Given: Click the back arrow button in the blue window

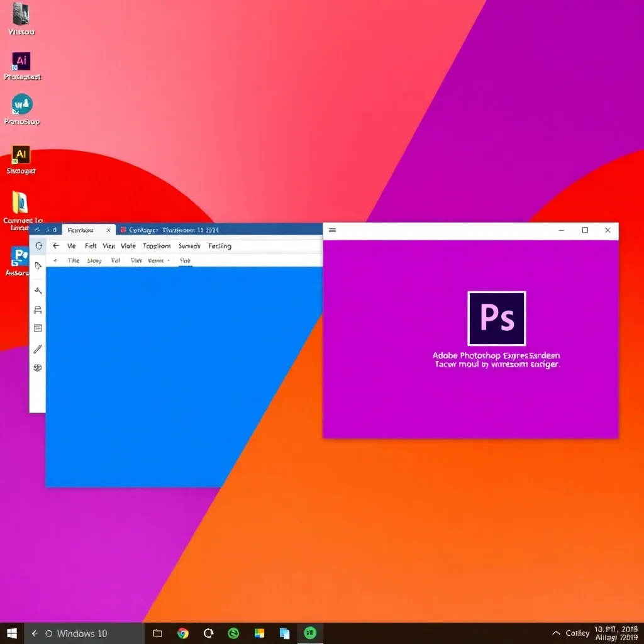Looking at the screenshot, I should click(58, 246).
